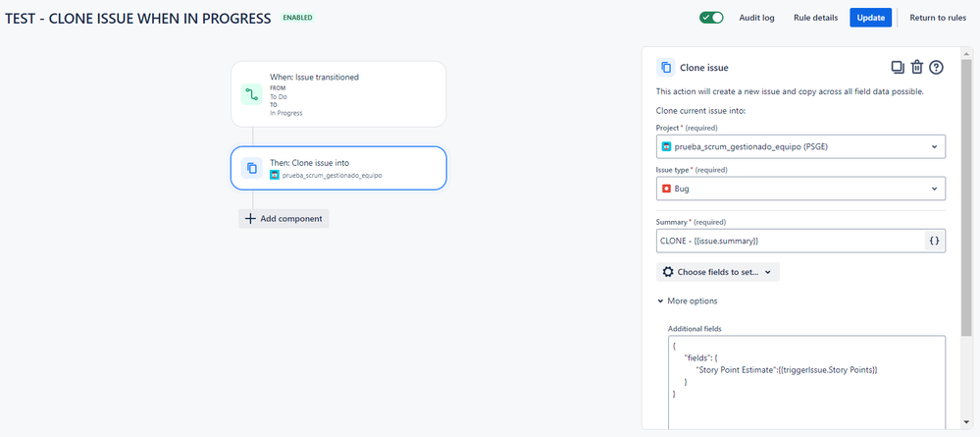Click the 'In Progress' status text
The height and width of the screenshot is (437, 980).
click(x=286, y=113)
